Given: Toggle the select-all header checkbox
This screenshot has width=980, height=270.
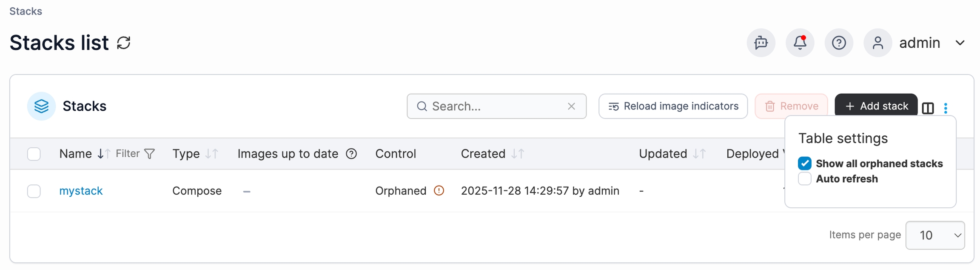Looking at the screenshot, I should coord(34,154).
